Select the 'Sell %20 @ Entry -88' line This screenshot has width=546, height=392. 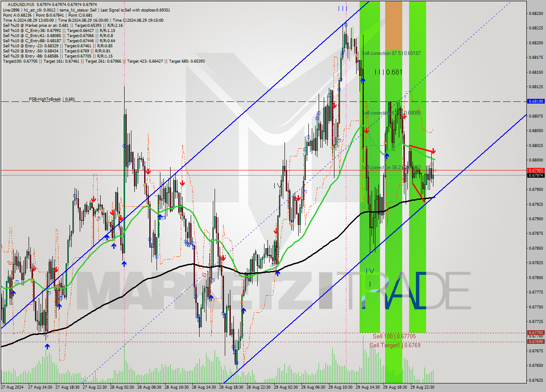58,56
